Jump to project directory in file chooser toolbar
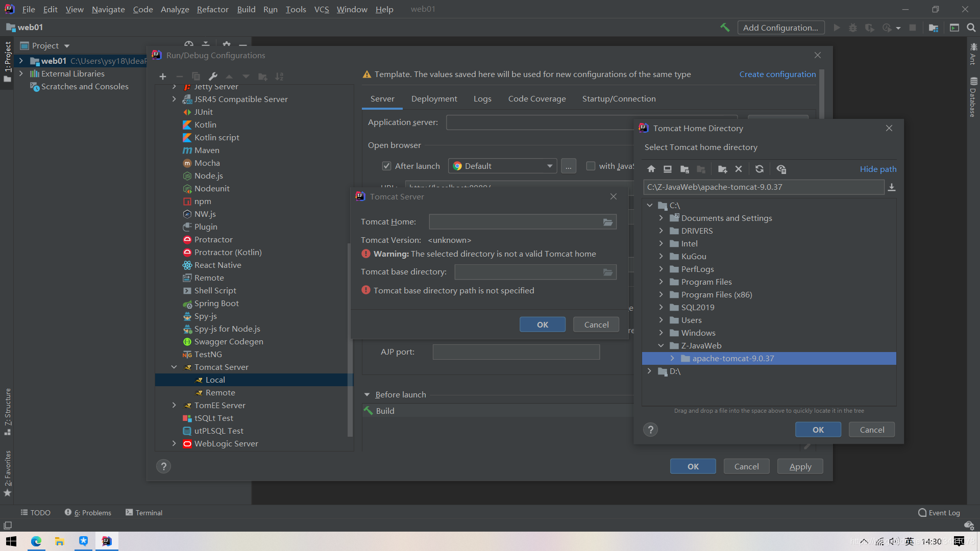Image resolution: width=980 pixels, height=551 pixels. point(684,169)
